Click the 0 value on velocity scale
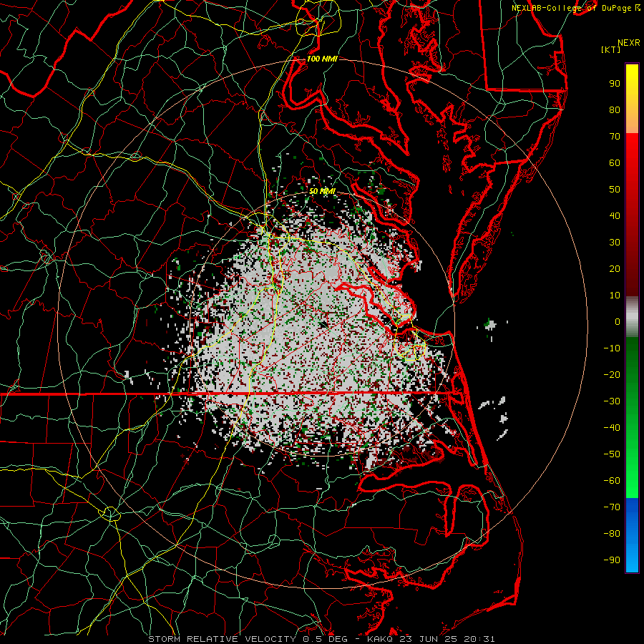Viewport: 644px width, 644px height. click(x=618, y=322)
